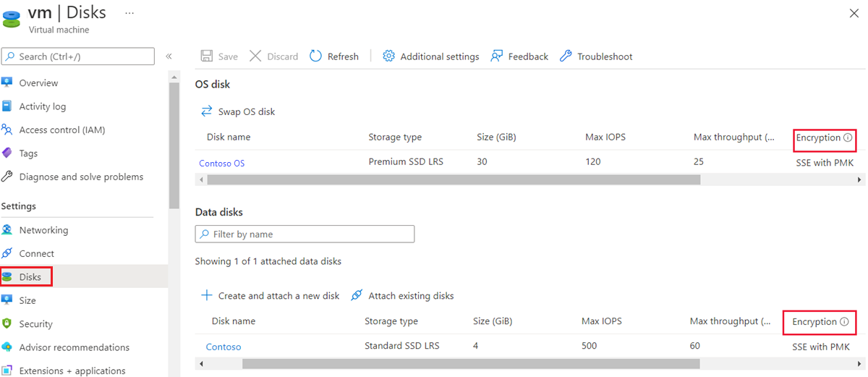Open the Contoso OS disk link
The width and height of the screenshot is (868, 377).
[222, 164]
